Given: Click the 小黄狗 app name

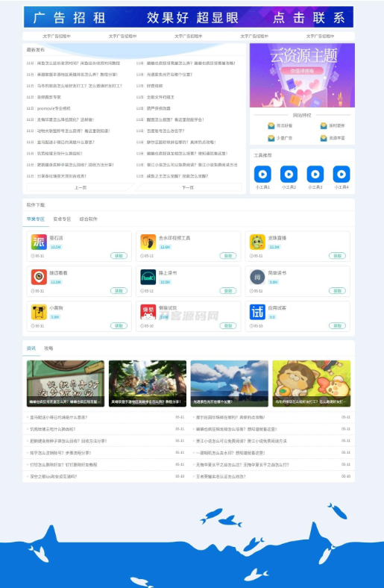Looking at the screenshot, I should coord(56,308).
